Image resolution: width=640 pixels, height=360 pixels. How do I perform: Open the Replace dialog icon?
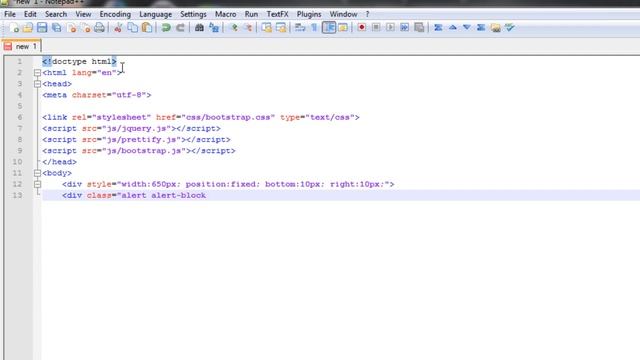point(214,28)
